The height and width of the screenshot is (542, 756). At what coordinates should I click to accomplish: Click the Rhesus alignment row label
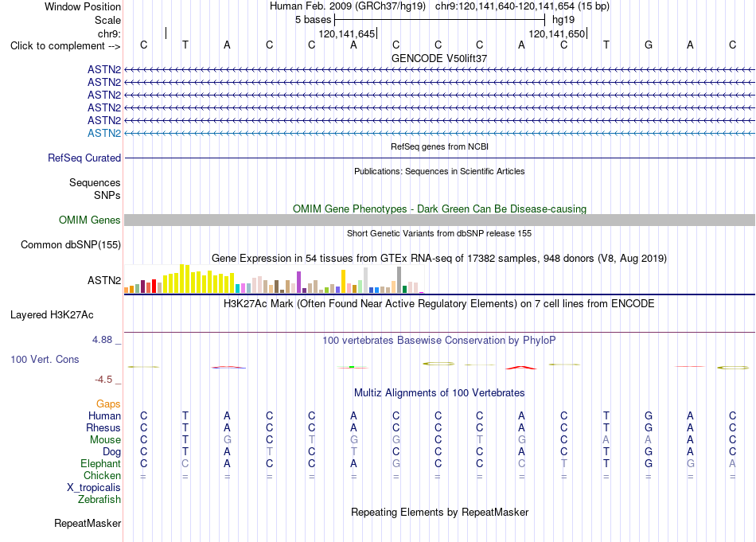click(103, 427)
